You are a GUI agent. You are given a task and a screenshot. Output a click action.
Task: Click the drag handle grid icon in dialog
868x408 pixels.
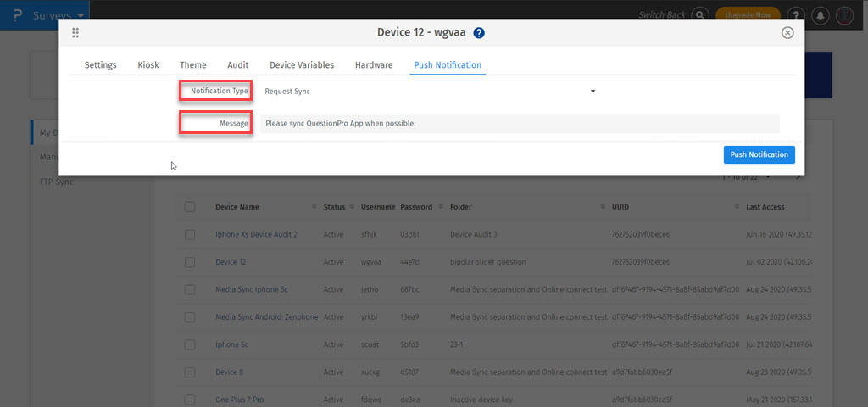pyautogui.click(x=75, y=33)
